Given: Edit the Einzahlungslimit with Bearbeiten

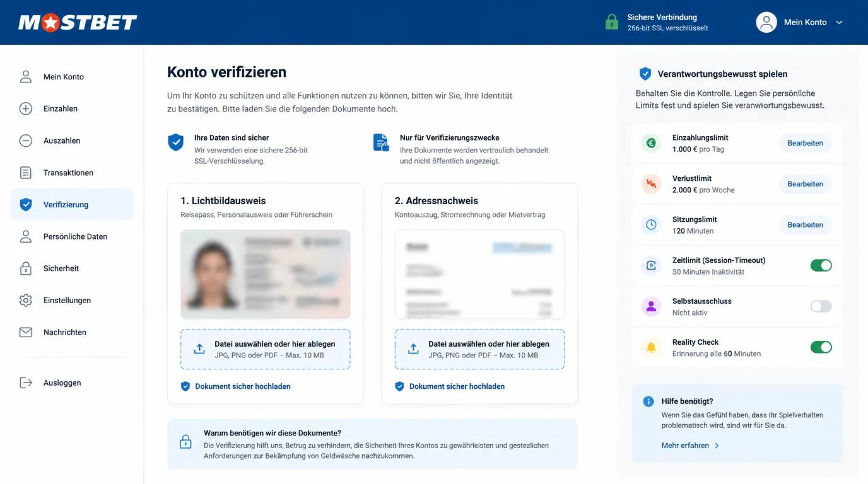Looking at the screenshot, I should pos(805,143).
